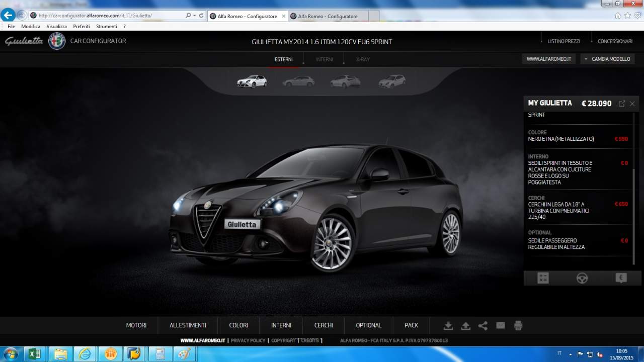Click the muted volume tray icon
The height and width of the screenshot is (362, 644).
[x=600, y=353]
